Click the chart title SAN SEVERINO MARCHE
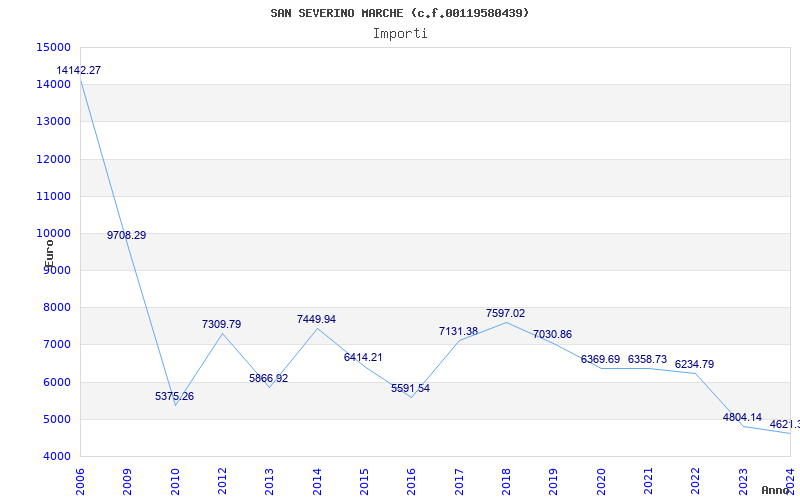The height and width of the screenshot is (500, 800). coord(400,13)
